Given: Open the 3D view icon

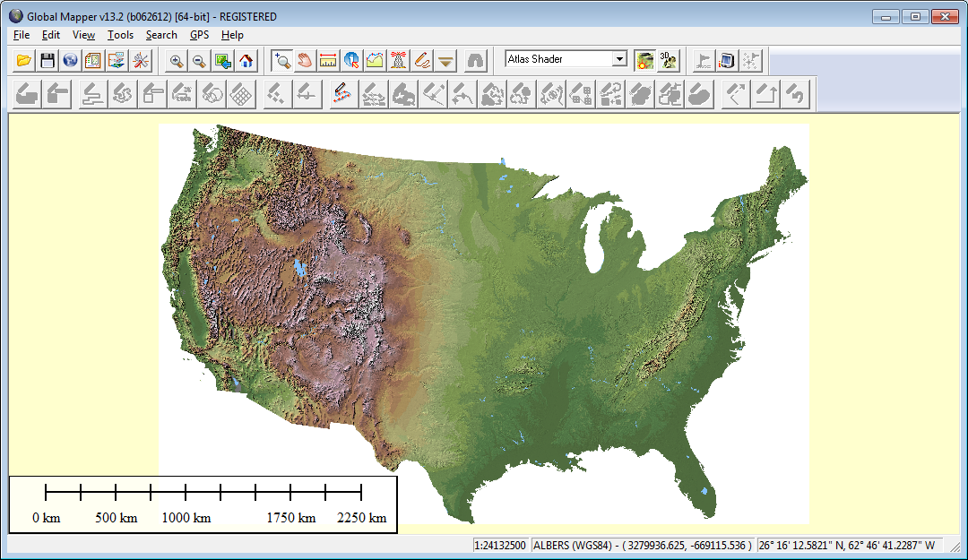Looking at the screenshot, I should tap(669, 61).
